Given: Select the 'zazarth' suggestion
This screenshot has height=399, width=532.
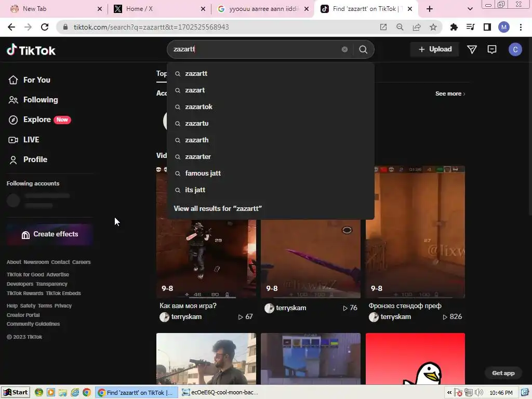Looking at the screenshot, I should click(270, 140).
